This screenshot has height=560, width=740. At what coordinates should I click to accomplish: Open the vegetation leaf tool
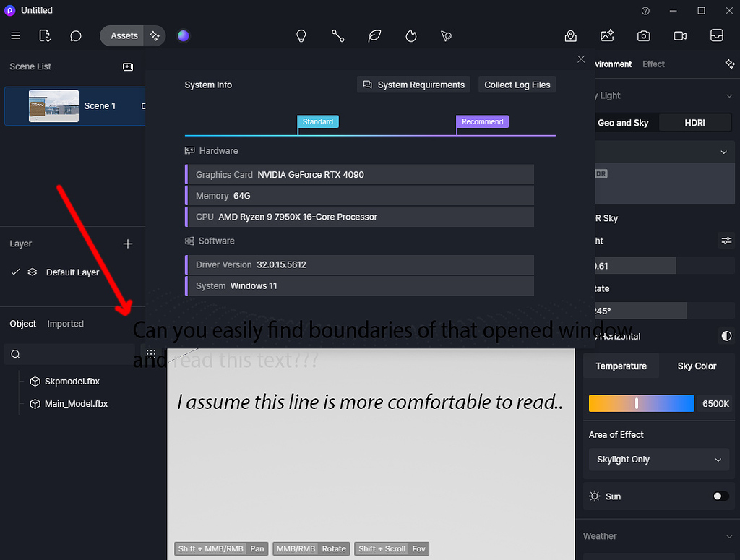tap(374, 35)
